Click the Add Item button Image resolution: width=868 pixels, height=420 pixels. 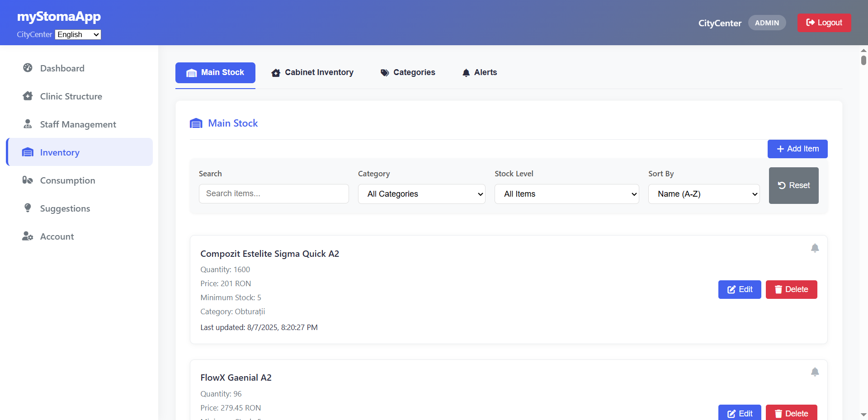797,149
